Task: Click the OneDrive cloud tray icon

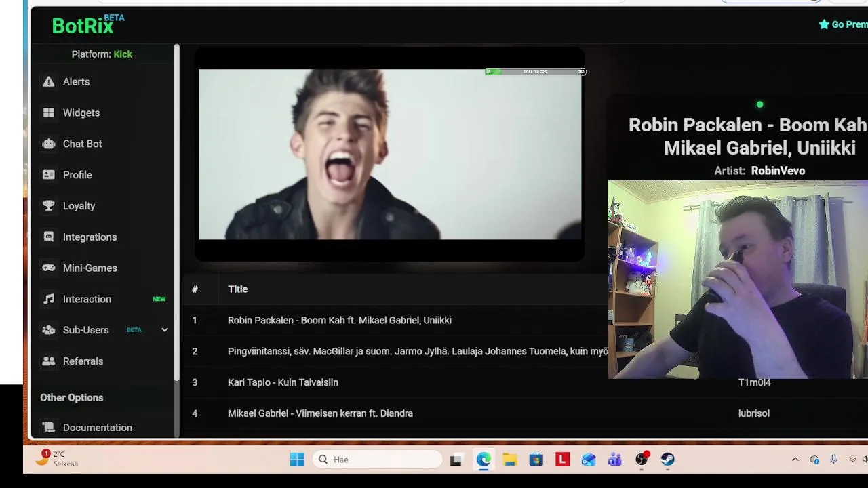Action: click(x=814, y=460)
